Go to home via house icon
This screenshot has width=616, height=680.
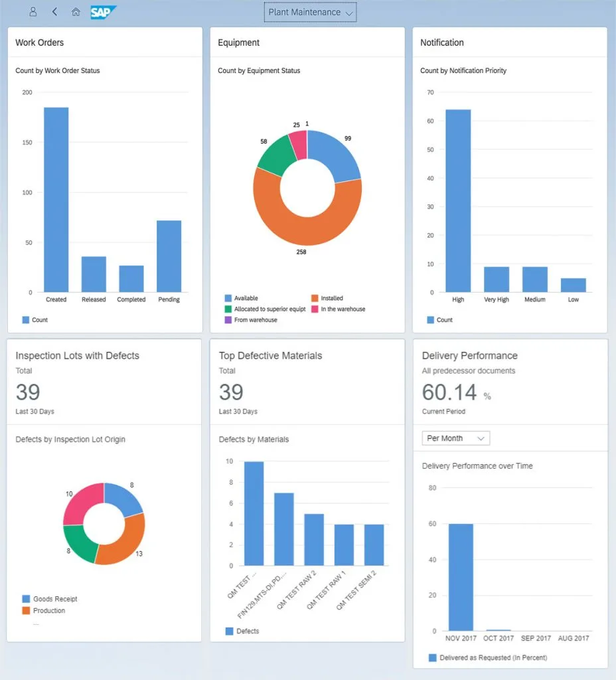(76, 12)
